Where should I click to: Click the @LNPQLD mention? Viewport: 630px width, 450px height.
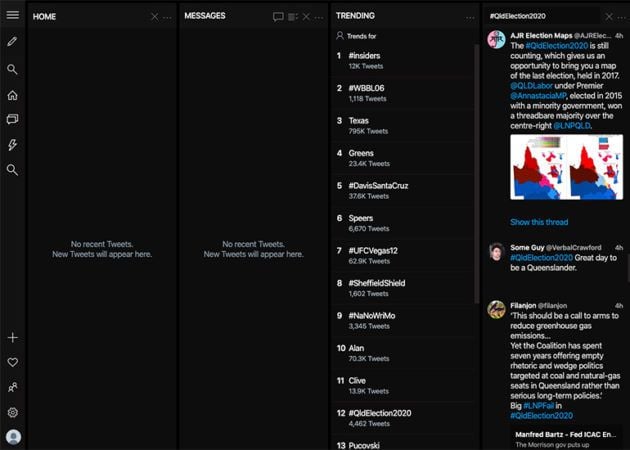(572, 126)
